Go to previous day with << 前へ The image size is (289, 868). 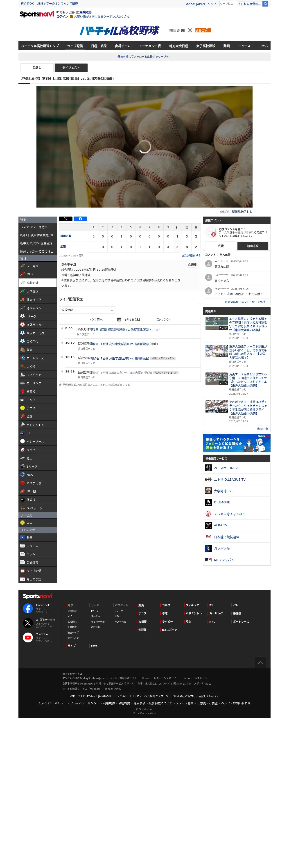click(x=96, y=320)
